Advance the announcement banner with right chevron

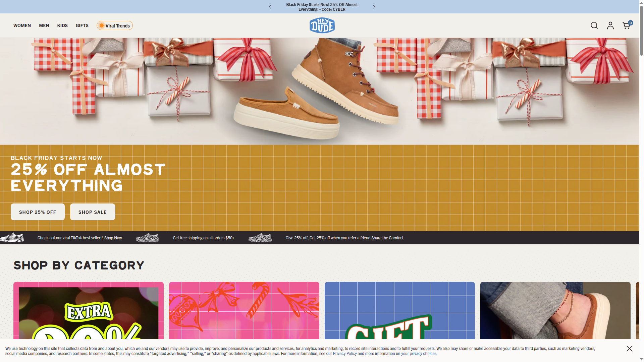374,6
